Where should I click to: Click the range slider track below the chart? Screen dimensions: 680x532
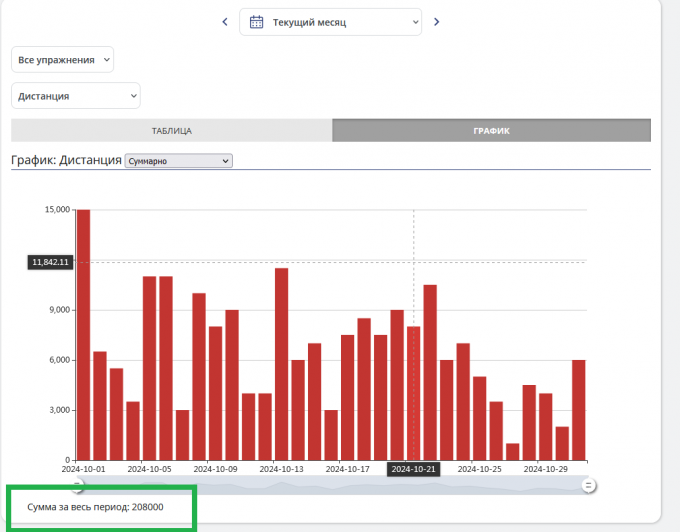point(332,485)
